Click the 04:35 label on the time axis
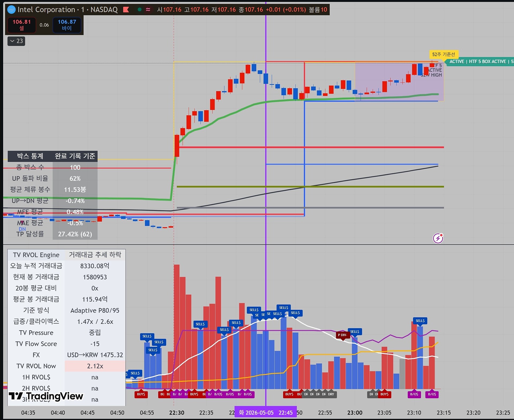 pyautogui.click(x=28, y=413)
